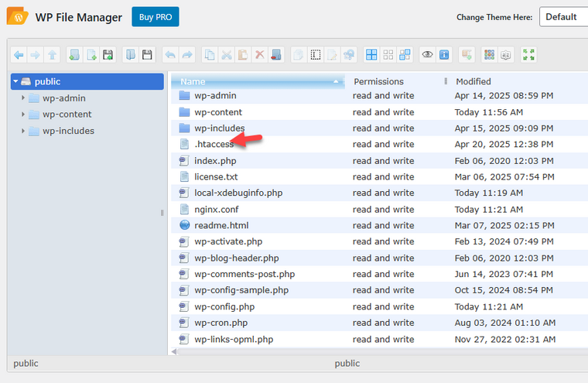The height and width of the screenshot is (383, 588).
Task: Select the wp-cron.php file
Action: click(x=380, y=323)
